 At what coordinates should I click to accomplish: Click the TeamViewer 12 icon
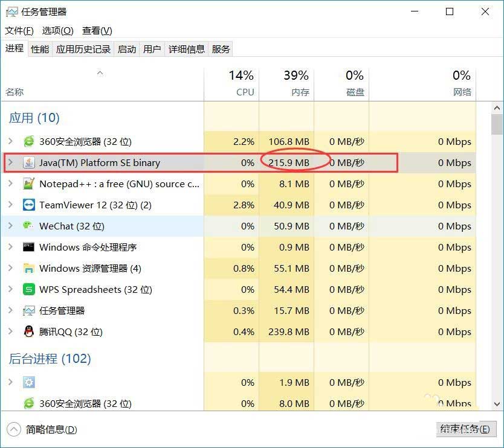[28, 205]
